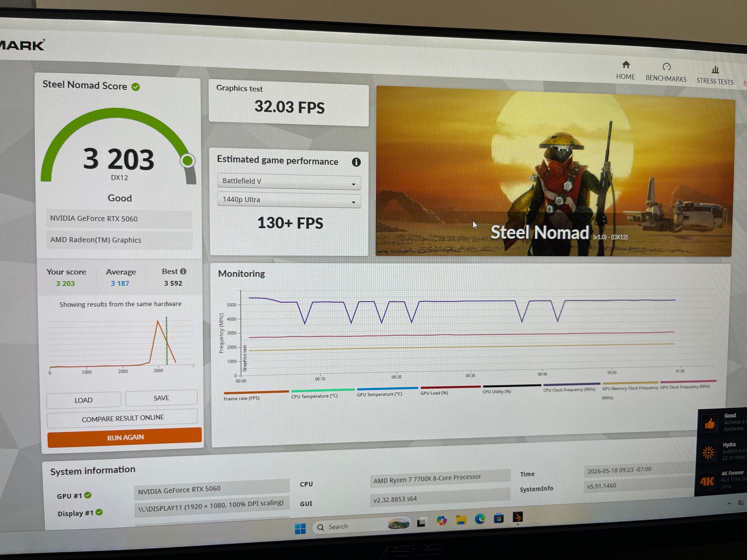Open the Estimated game performance info icon
The height and width of the screenshot is (560, 747).
click(x=356, y=162)
